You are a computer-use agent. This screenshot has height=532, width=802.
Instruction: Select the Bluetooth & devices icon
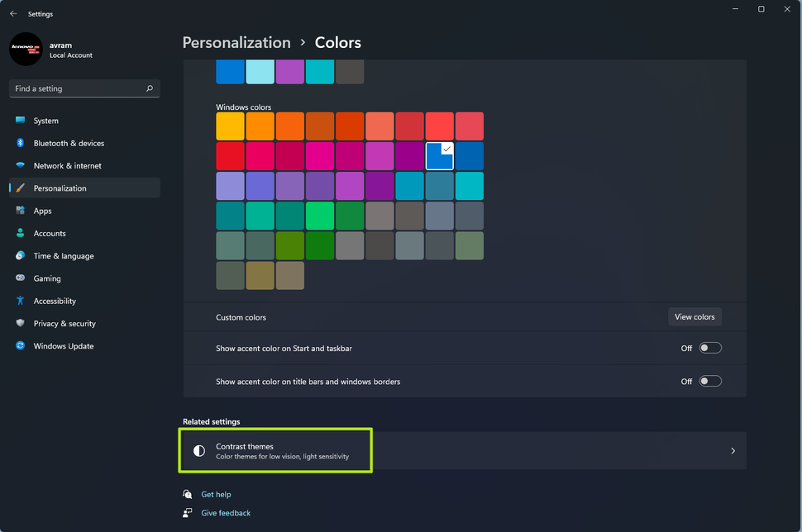tap(20, 143)
